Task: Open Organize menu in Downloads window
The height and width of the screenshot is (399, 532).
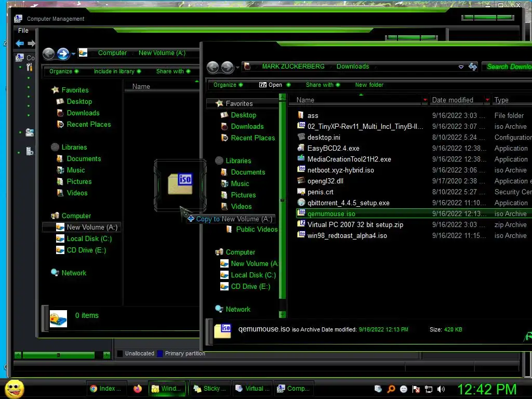Action: click(x=228, y=85)
